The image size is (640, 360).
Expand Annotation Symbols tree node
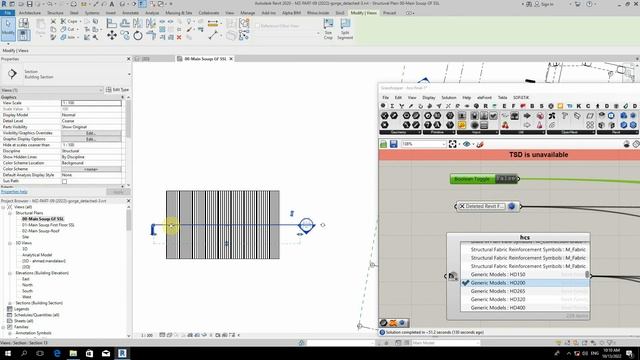(x=10, y=333)
